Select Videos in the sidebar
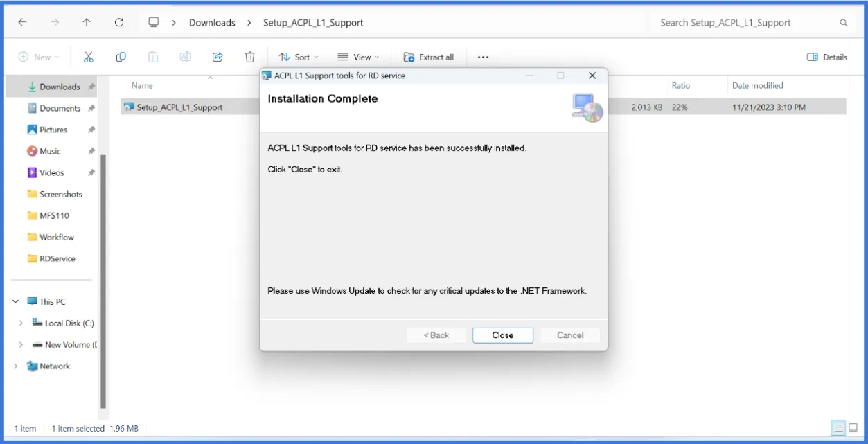The width and height of the screenshot is (868, 444). click(x=53, y=172)
